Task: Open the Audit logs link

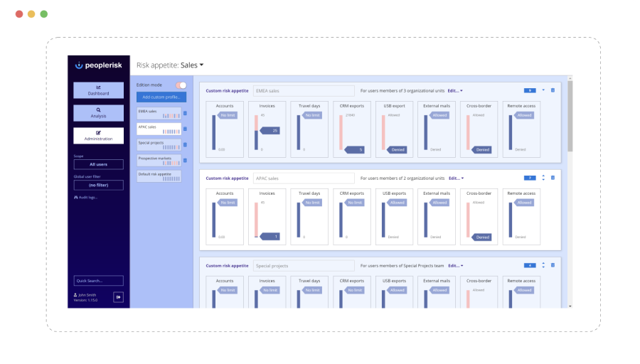Action: (87, 197)
